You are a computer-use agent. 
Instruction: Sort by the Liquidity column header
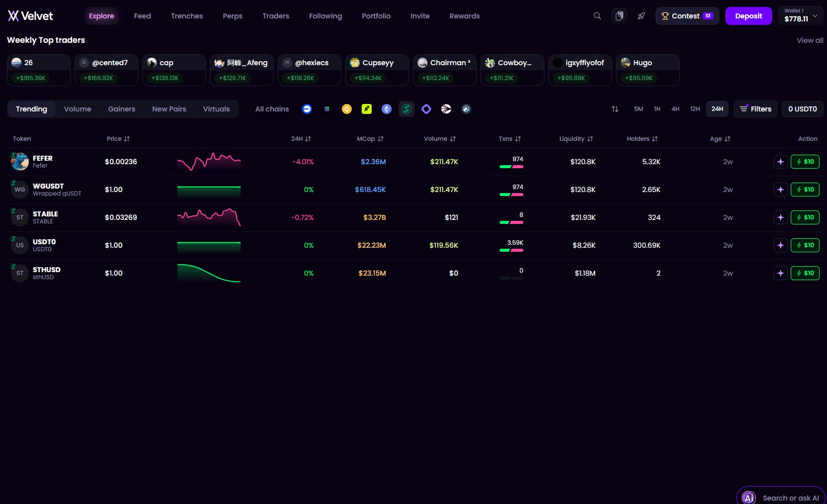(x=576, y=139)
